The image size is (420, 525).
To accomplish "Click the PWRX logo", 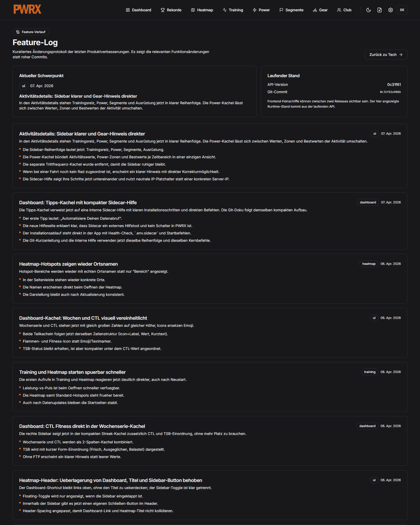I will coord(27,9).
